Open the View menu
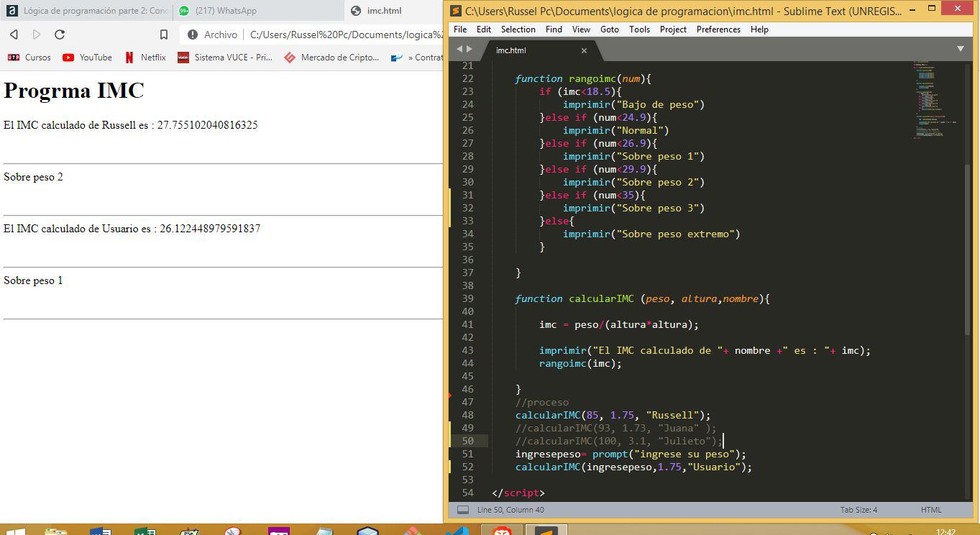This screenshot has width=980, height=535. tap(581, 29)
